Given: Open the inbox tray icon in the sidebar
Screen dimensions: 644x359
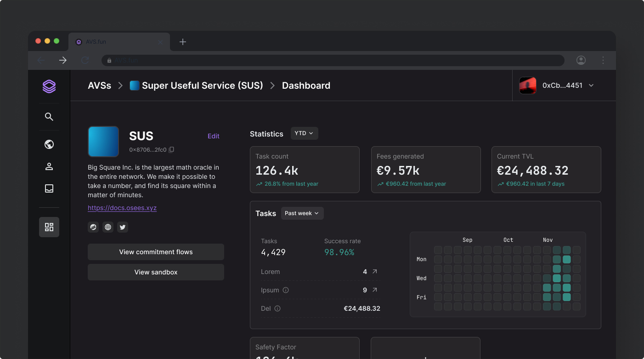Looking at the screenshot, I should click(x=49, y=188).
